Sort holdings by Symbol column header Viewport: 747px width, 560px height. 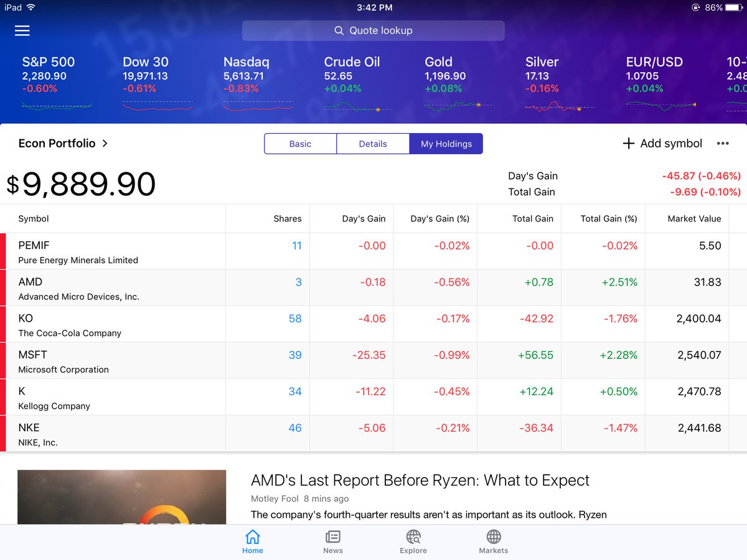point(34,218)
